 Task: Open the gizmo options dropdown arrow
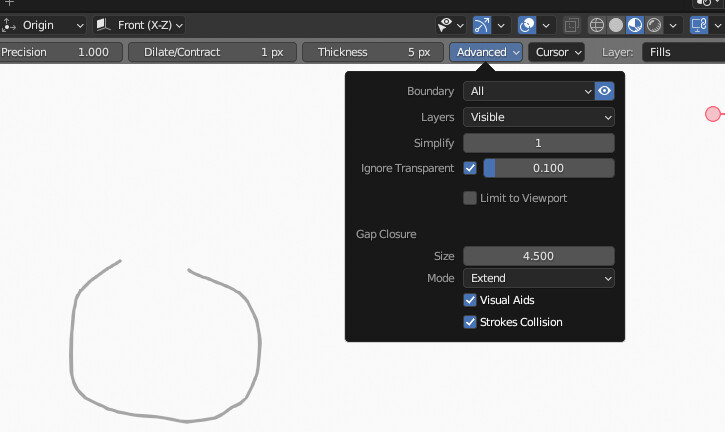(501, 25)
